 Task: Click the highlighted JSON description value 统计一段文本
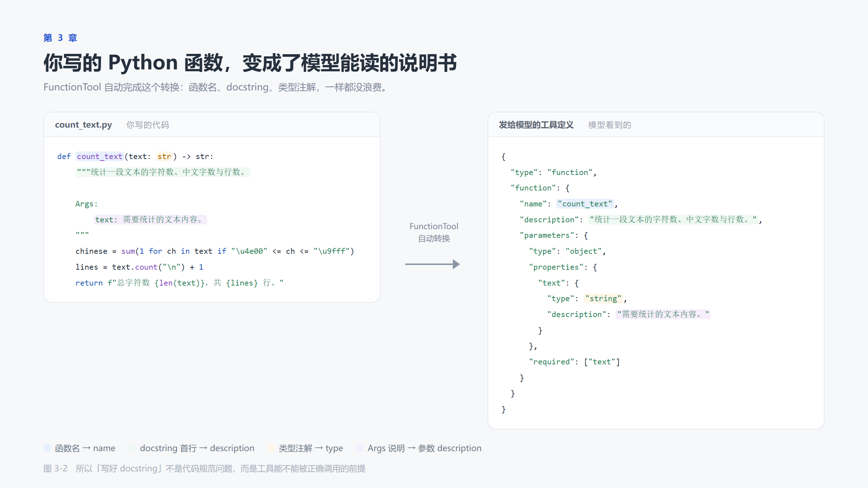coord(673,219)
